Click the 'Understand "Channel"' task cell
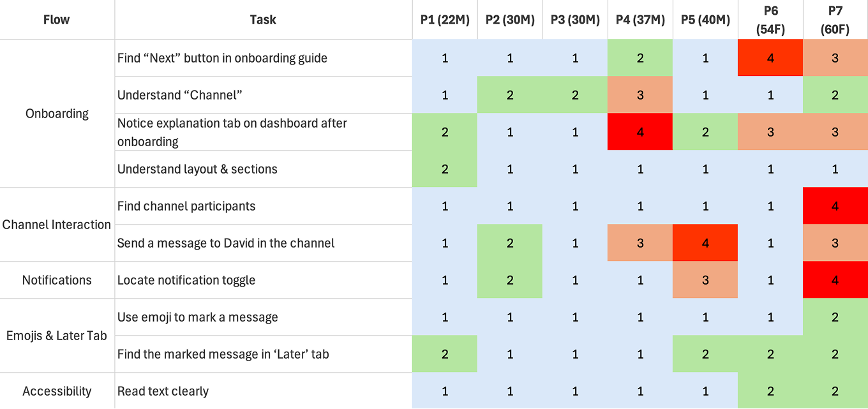This screenshot has width=868, height=409. coord(263,95)
